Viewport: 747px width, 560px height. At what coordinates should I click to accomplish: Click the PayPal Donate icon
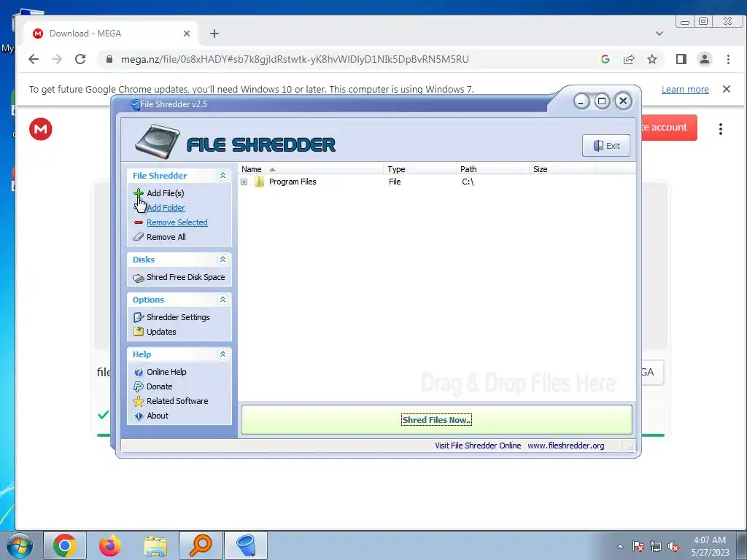pyautogui.click(x=139, y=386)
